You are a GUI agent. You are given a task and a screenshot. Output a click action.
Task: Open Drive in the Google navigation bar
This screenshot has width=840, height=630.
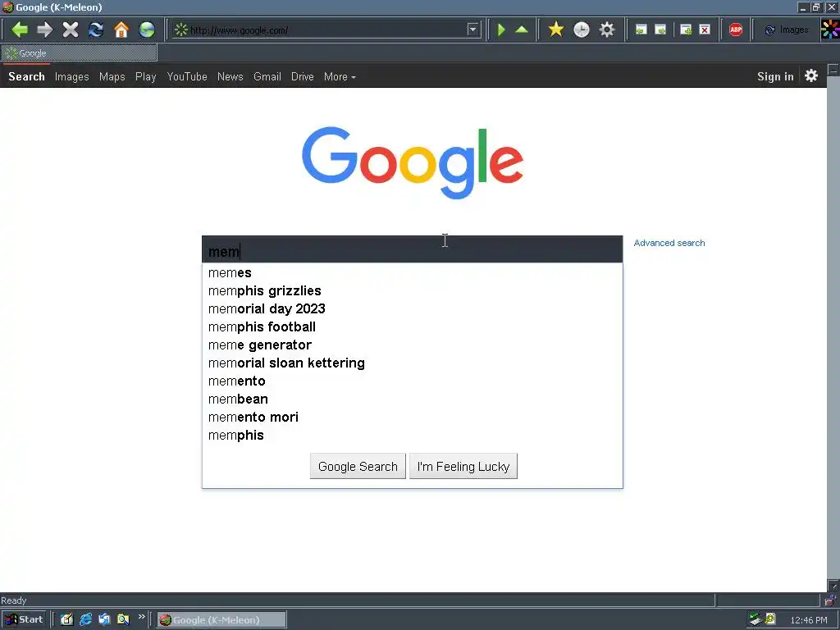[302, 76]
